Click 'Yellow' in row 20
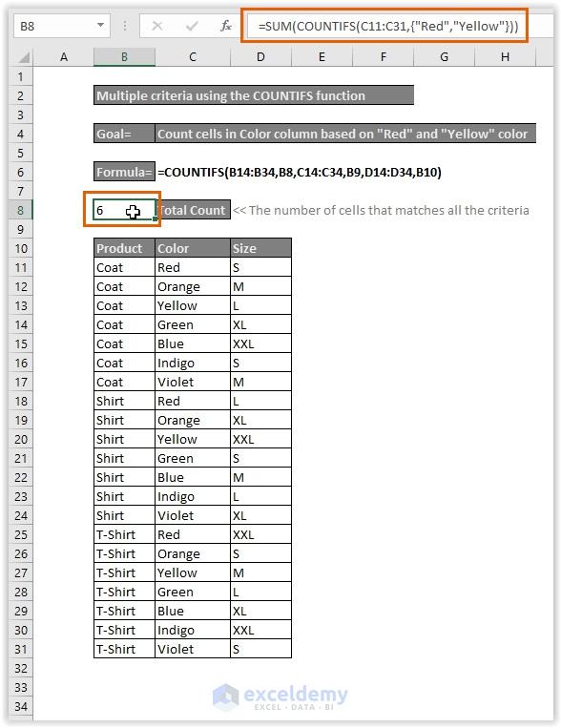Viewport: 561px width, 728px height. click(x=193, y=439)
